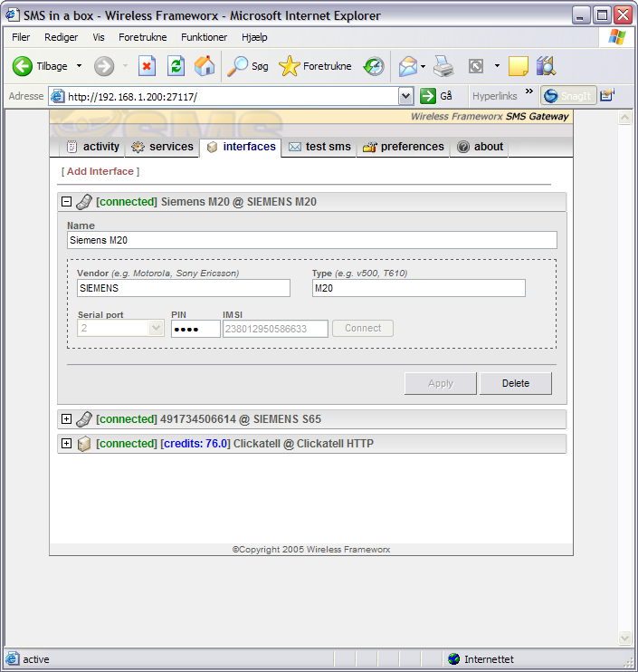The height and width of the screenshot is (672, 638).
Task: Open dropdown arrow beside the grey toolbar icon
Action: click(x=497, y=66)
